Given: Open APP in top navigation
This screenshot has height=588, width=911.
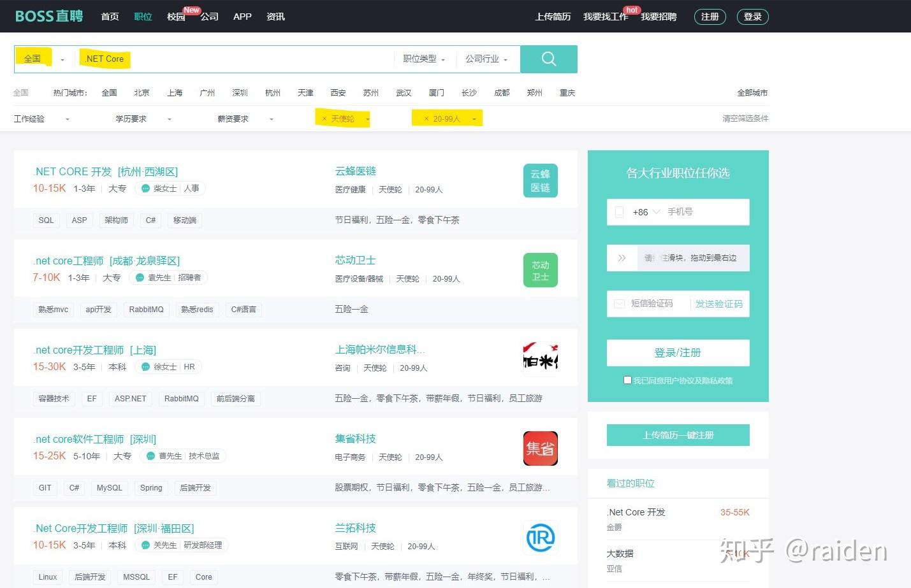Looking at the screenshot, I should (x=242, y=17).
